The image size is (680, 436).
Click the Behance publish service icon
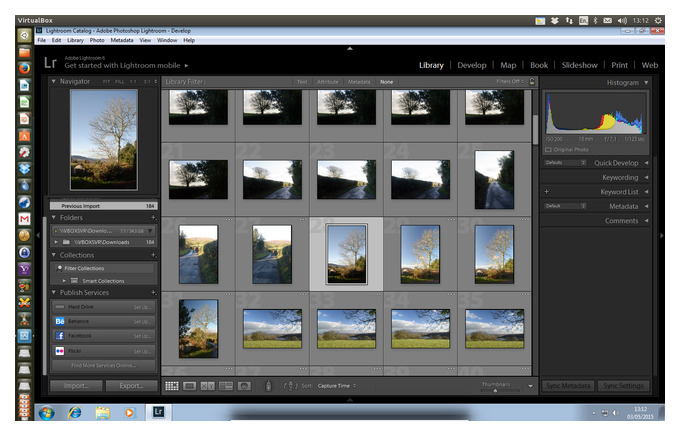pos(60,321)
